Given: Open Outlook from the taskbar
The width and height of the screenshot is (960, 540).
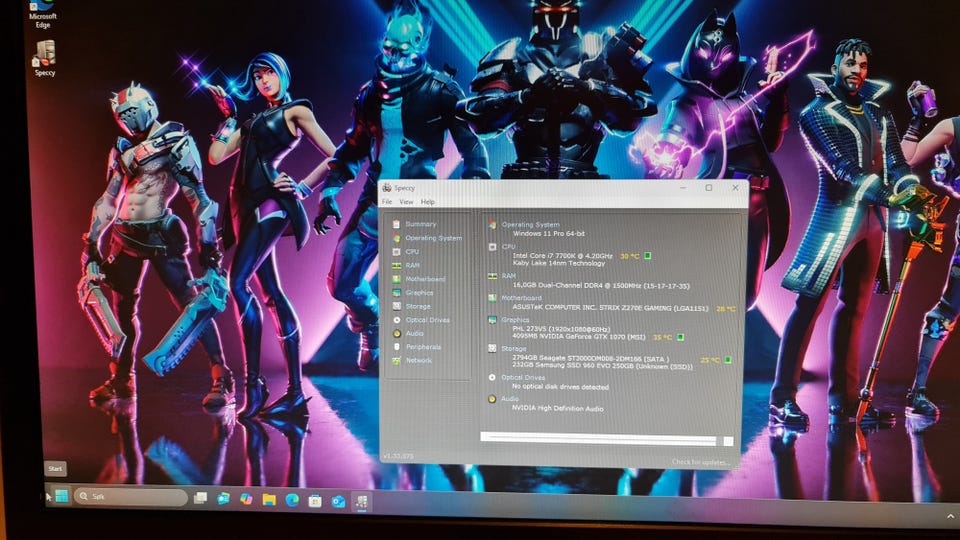Looking at the screenshot, I should pyautogui.click(x=338, y=502).
